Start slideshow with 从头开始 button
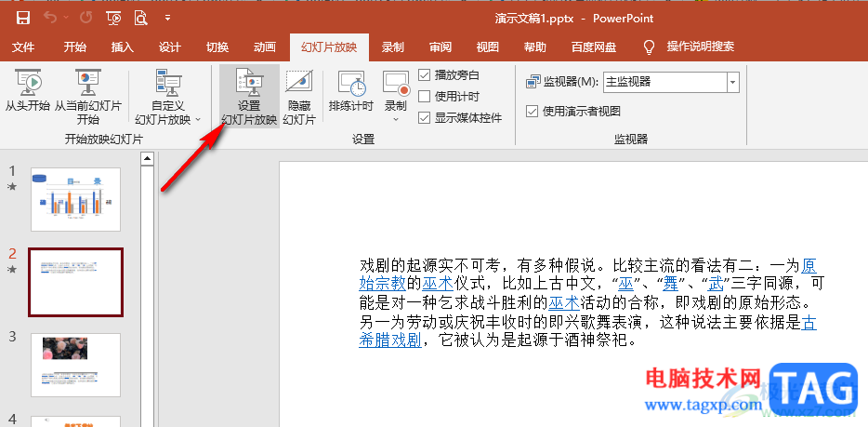 coord(28,91)
